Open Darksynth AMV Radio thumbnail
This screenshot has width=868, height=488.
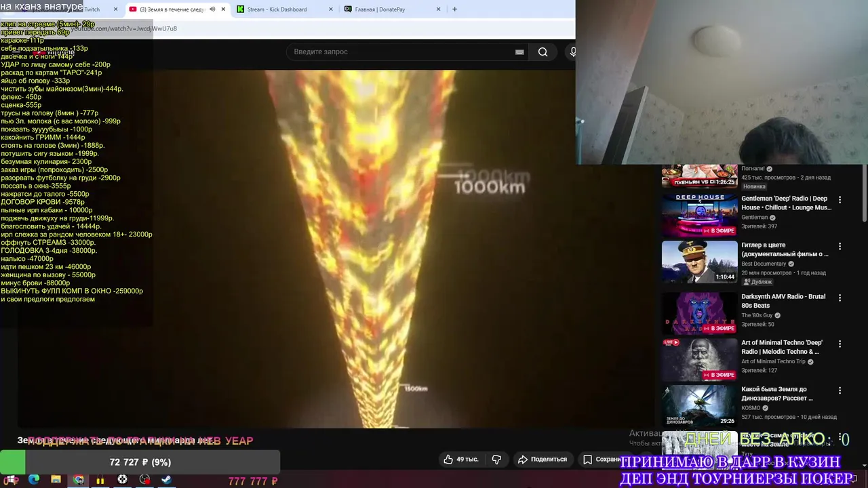(699, 313)
